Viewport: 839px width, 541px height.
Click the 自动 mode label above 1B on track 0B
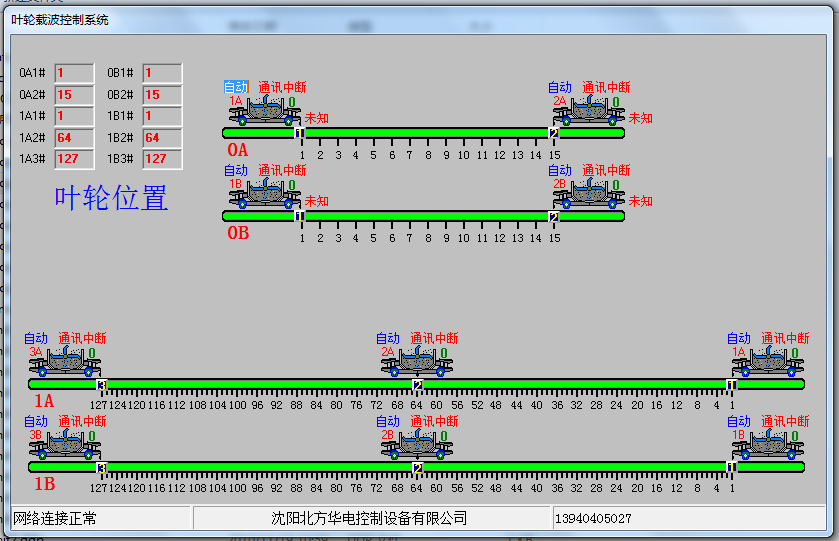(236, 170)
